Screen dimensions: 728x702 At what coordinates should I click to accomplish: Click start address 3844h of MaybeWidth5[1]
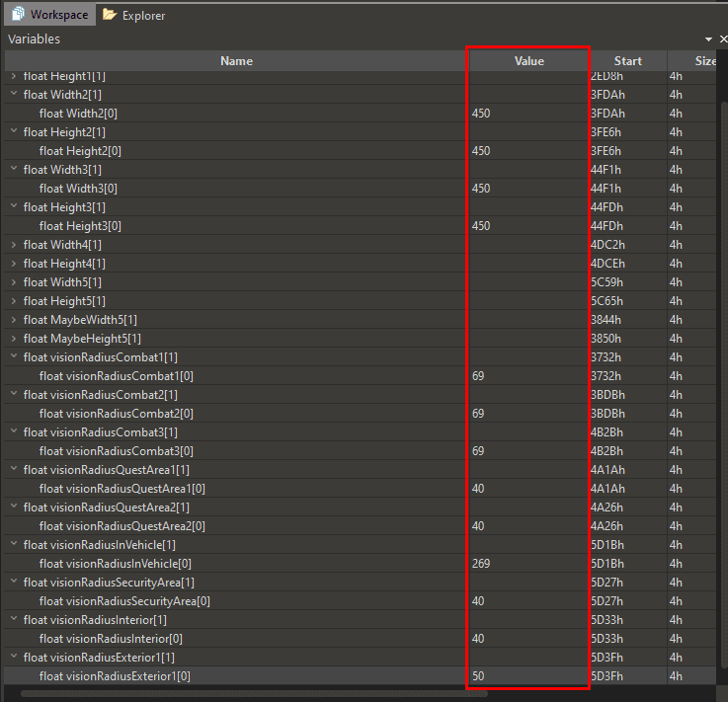606,320
